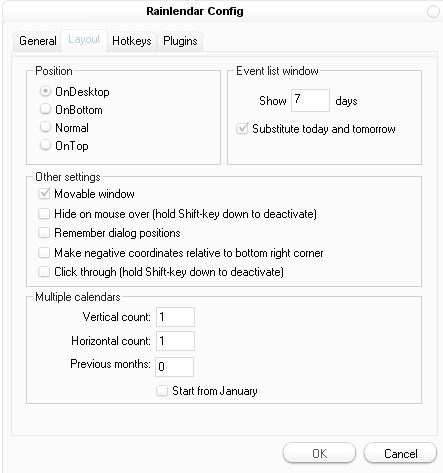Viewport: 443px width, 473px height.
Task: Switch to the General tab
Action: coord(38,41)
